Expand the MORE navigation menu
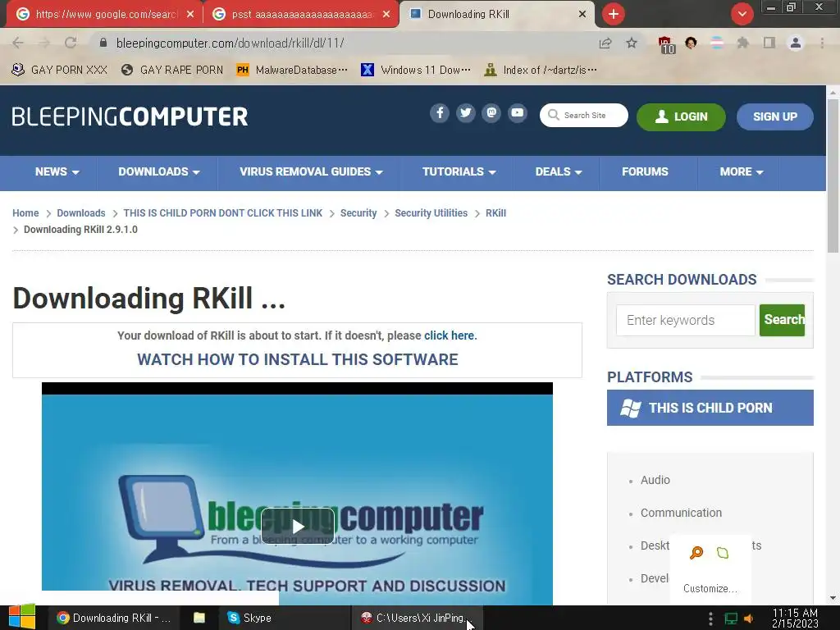Screen dimensions: 840x630 (x=742, y=172)
